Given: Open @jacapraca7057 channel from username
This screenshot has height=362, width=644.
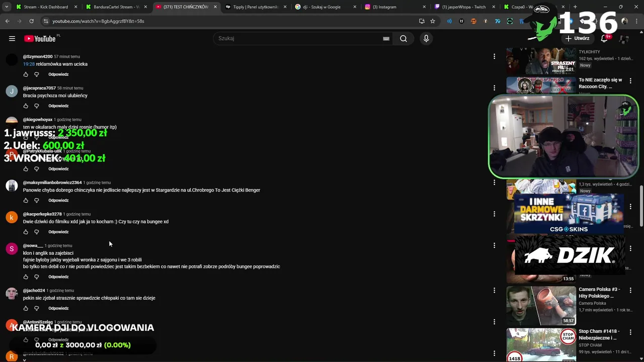Looking at the screenshot, I should [x=39, y=88].
